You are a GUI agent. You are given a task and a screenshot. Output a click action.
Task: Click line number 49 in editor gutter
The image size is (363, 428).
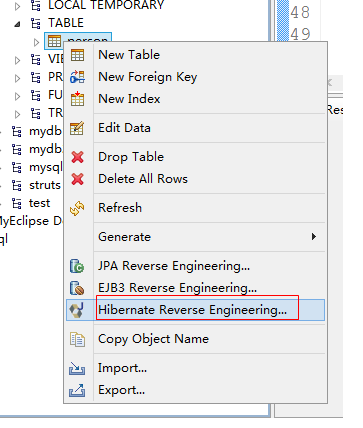[x=300, y=34]
